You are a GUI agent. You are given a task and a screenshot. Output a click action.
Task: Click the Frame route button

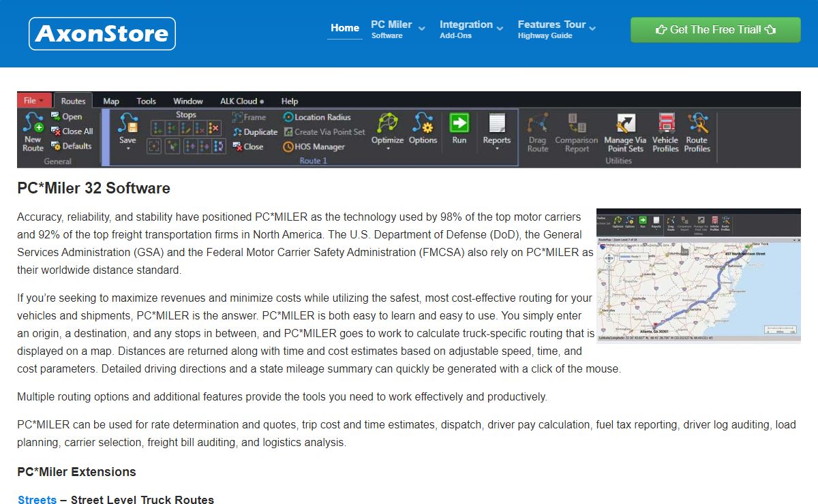coord(249,117)
